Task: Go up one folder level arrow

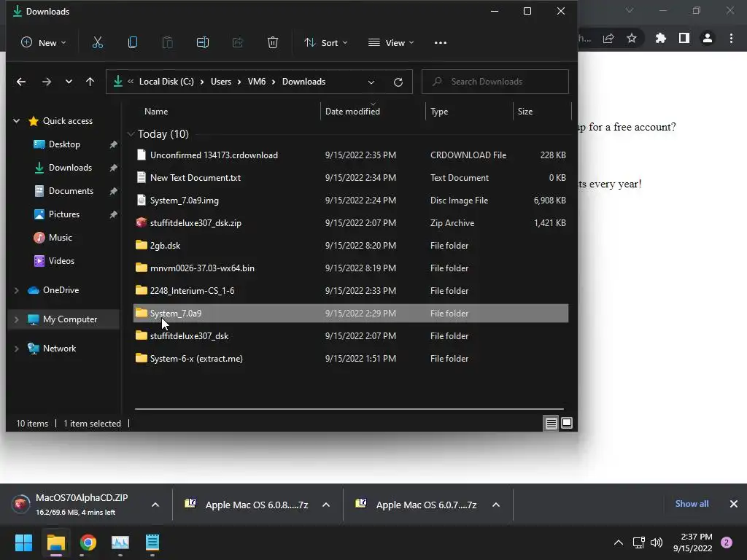Action: 90,82
